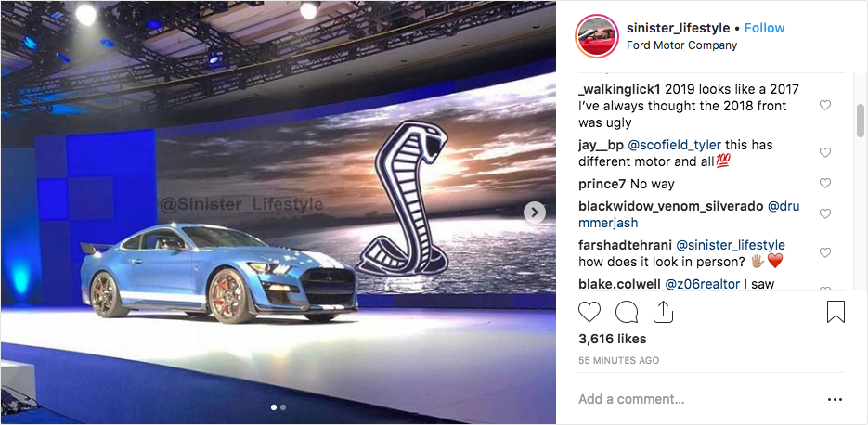This screenshot has width=868, height=425.
Task: Select second carousel dot indicator
Action: (x=283, y=407)
